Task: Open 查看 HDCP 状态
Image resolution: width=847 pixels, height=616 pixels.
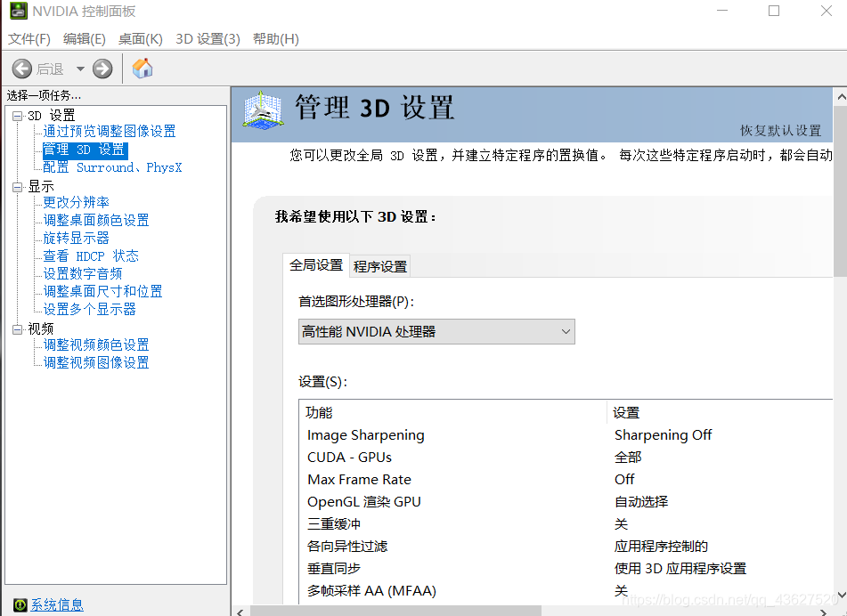Action: [91, 255]
